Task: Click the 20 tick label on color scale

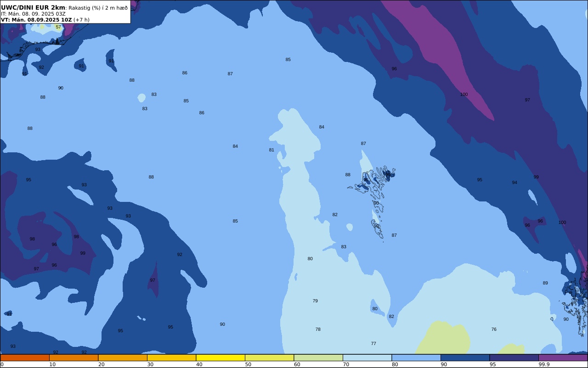Action: tap(101, 364)
